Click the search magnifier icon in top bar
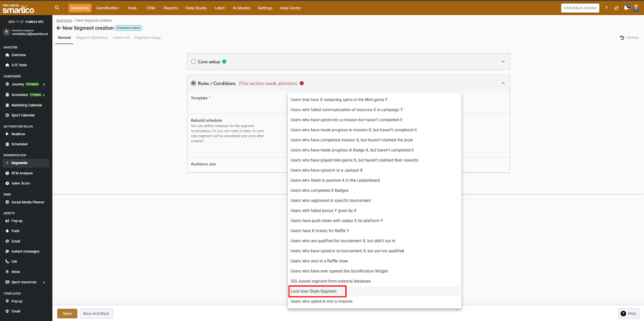 (x=57, y=8)
